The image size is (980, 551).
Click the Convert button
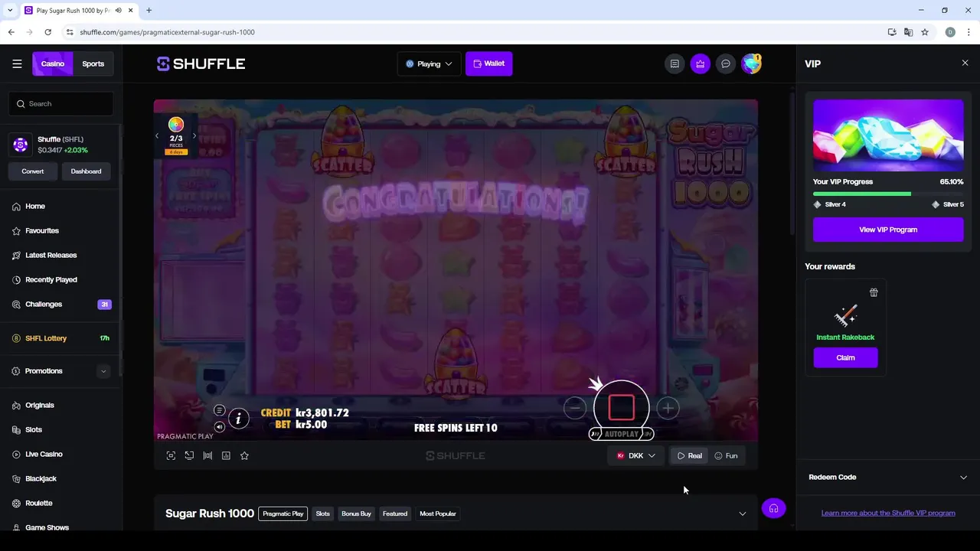click(33, 171)
